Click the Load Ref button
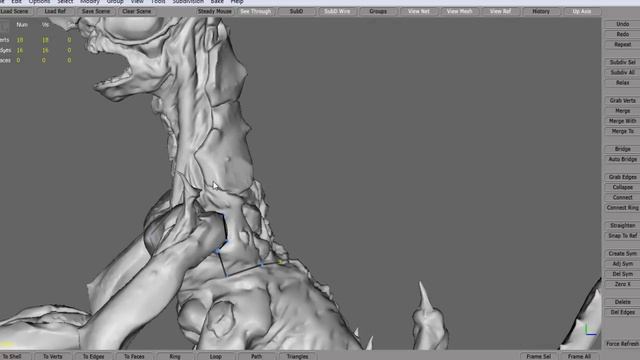Viewport: 640px width, 360px height. (x=55, y=11)
